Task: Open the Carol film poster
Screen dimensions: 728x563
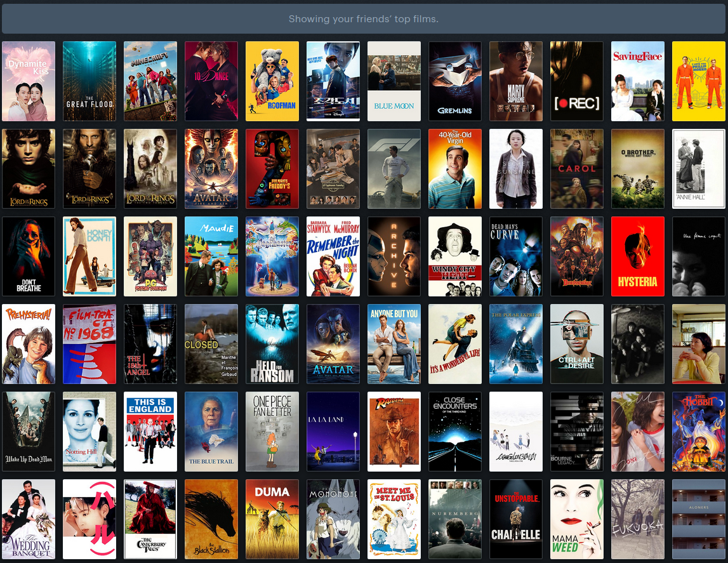Action: pos(577,169)
